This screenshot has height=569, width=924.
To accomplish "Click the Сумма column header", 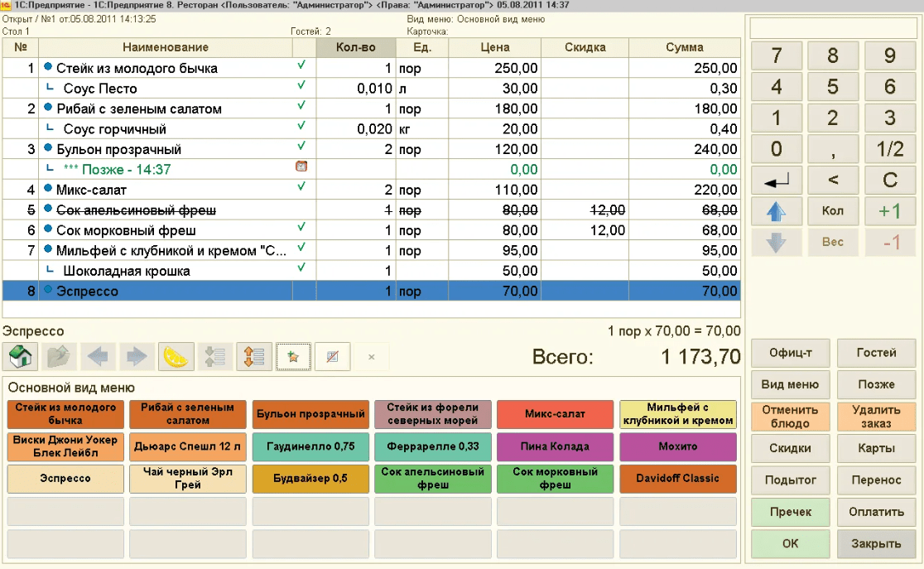I will pos(684,47).
